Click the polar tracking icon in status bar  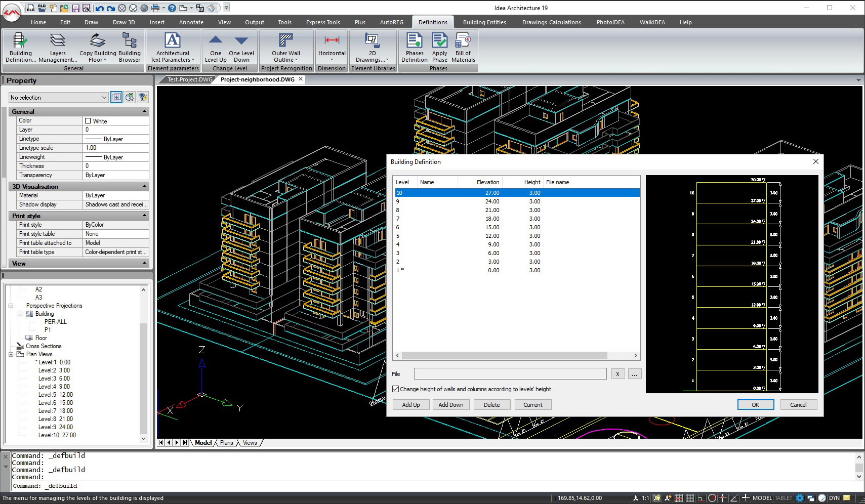point(712,498)
